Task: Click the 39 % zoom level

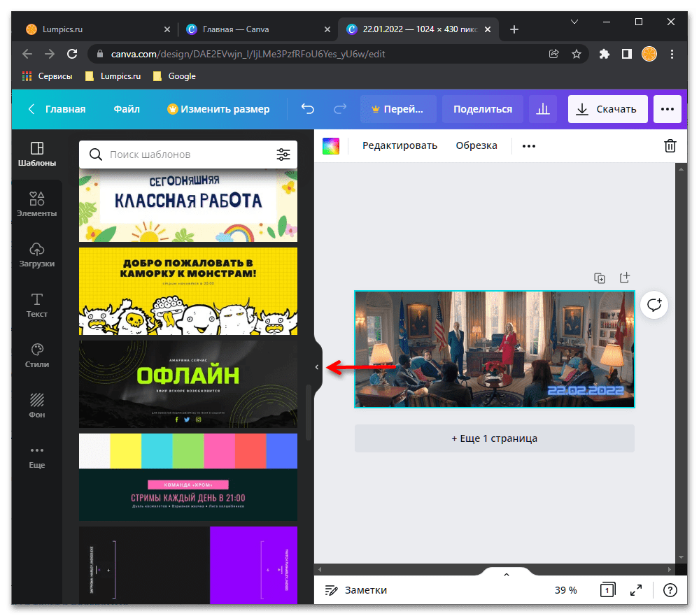Action: pyautogui.click(x=565, y=590)
